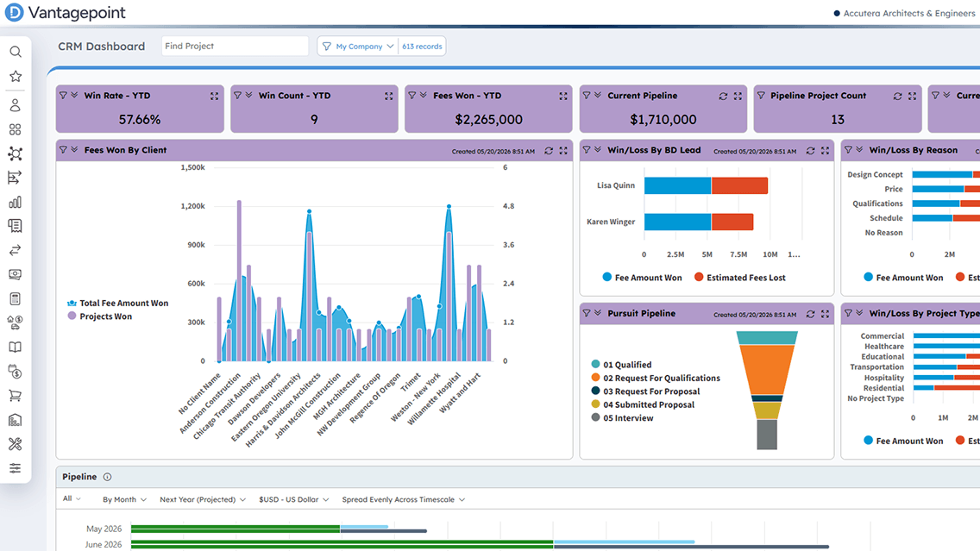Click the open book icon in the sidebar
980x551 pixels.
[16, 348]
